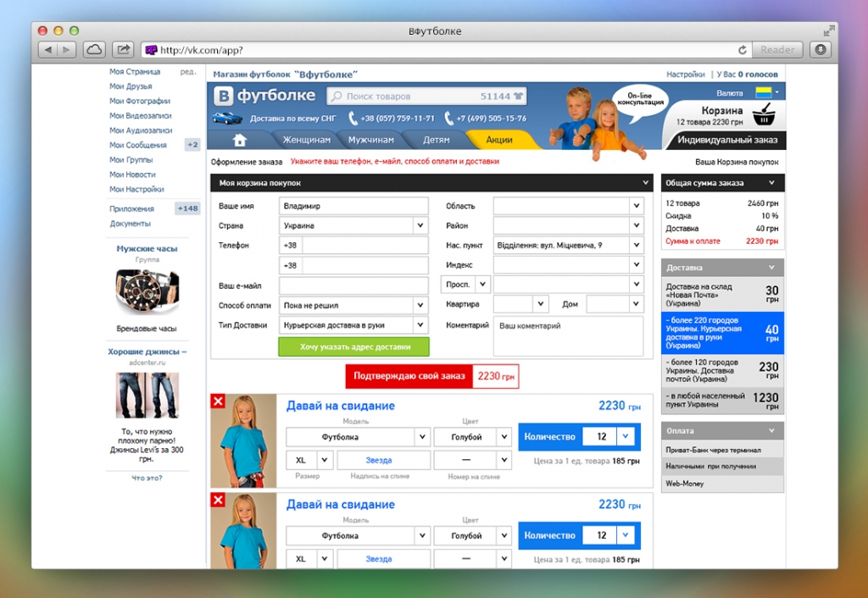
Task: Click the browser forward arrow
Action: tap(66, 50)
